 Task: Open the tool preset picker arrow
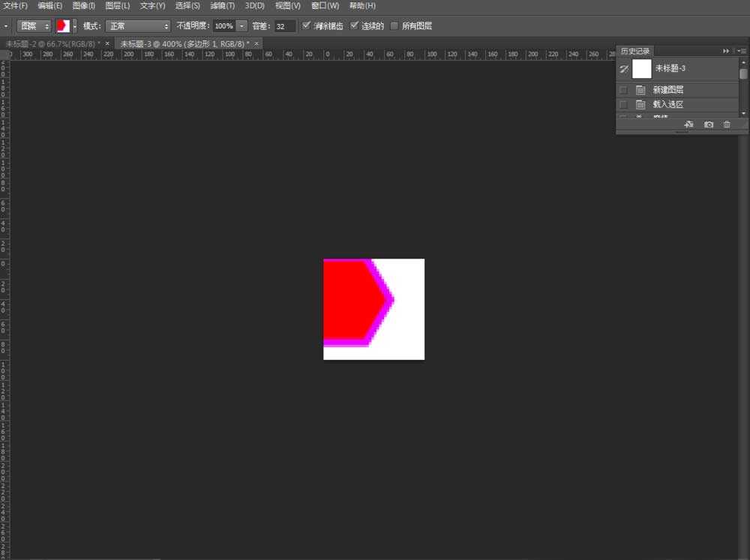click(6, 25)
